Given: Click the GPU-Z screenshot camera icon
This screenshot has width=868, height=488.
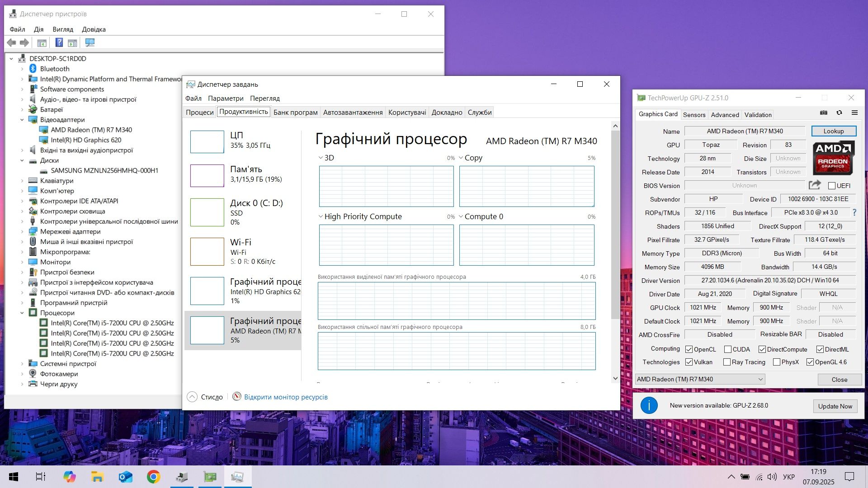Looking at the screenshot, I should [x=824, y=113].
